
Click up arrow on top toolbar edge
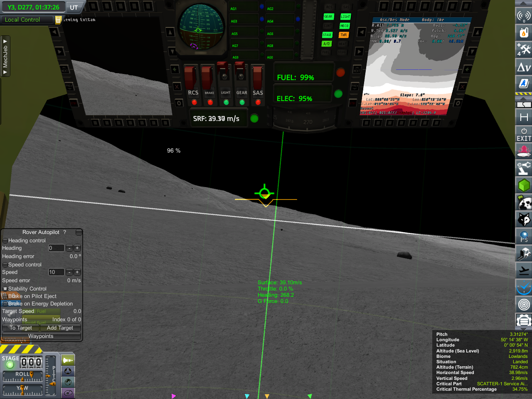point(524,3)
